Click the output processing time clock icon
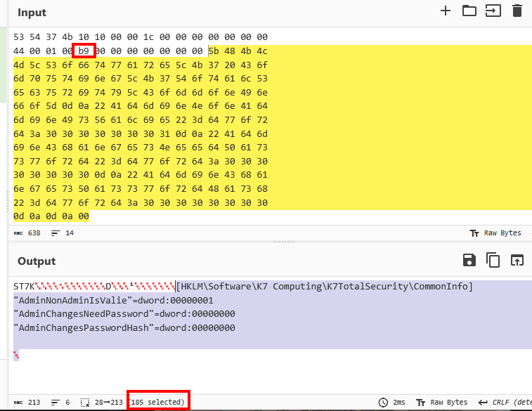Screen dimensions: 532x411 click(383, 403)
